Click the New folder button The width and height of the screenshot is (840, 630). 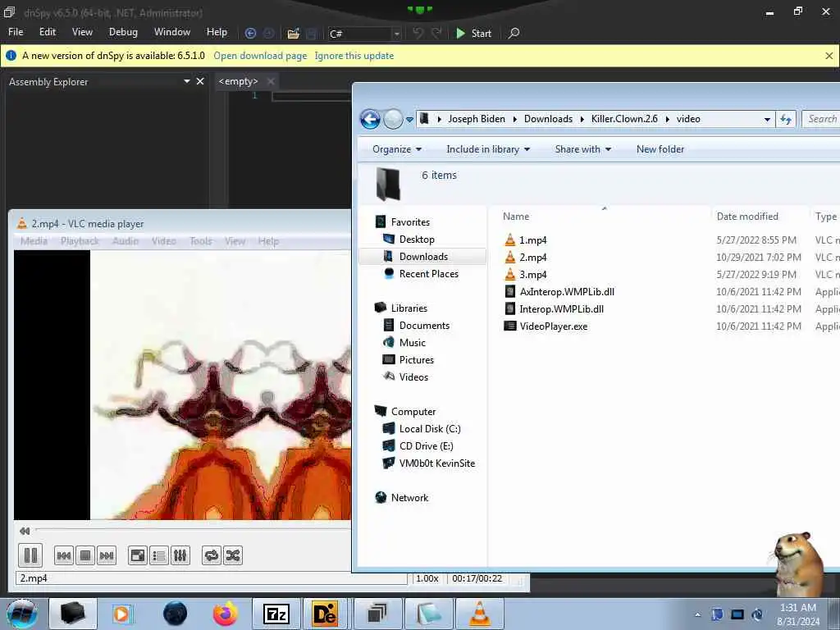(660, 149)
